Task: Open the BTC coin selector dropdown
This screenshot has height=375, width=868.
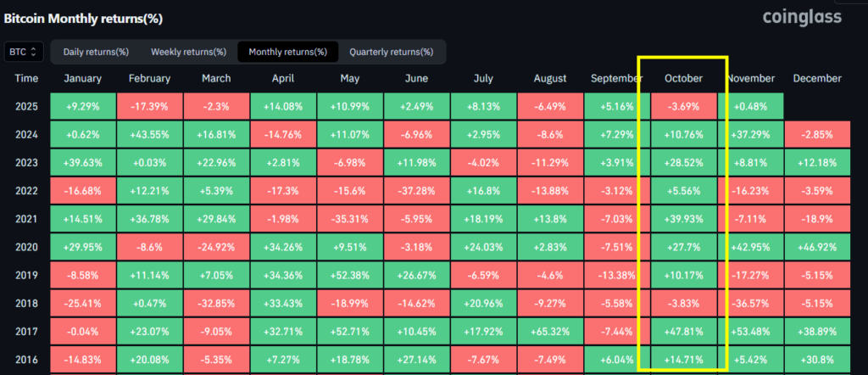Action: tap(23, 53)
